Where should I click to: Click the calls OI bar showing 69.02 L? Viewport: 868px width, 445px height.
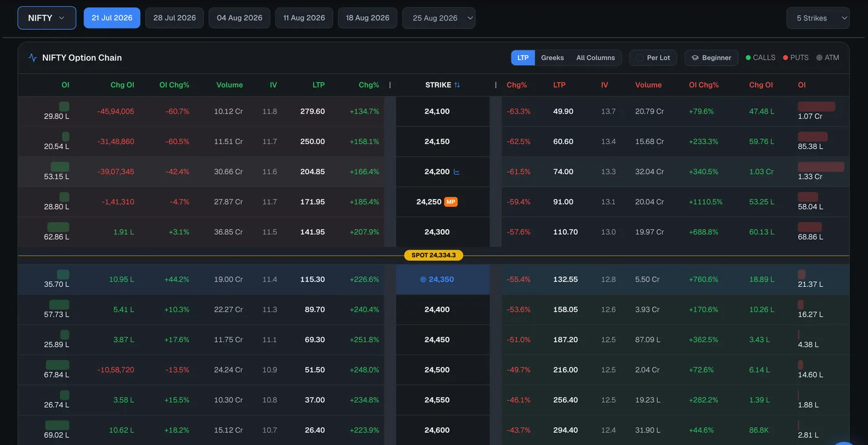pyautogui.click(x=58, y=425)
